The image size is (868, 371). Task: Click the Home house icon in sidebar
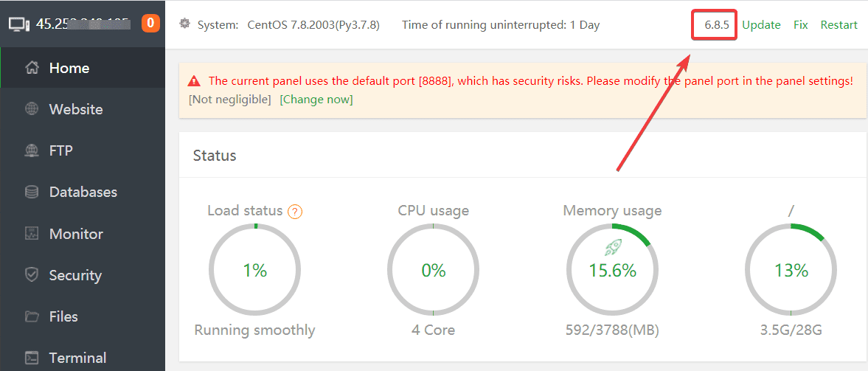(x=32, y=68)
